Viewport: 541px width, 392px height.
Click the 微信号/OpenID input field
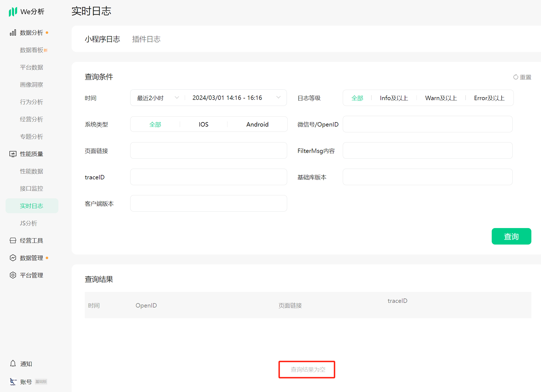(x=427, y=124)
